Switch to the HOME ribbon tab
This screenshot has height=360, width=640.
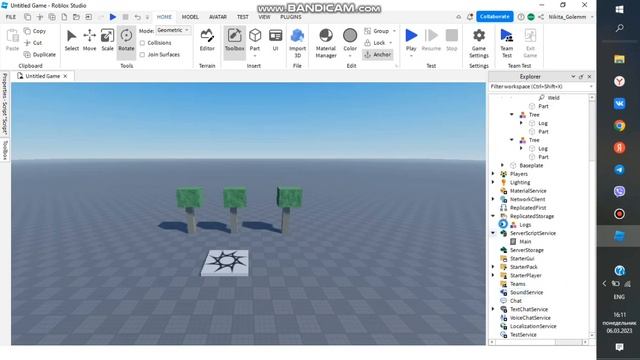tap(164, 17)
